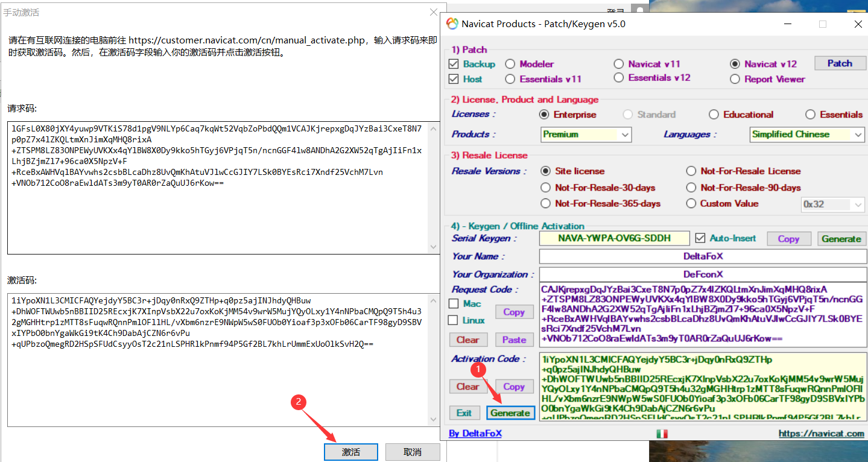Click the '3) Resale License' heading
Screen dimensions: 868x462
tap(489, 155)
